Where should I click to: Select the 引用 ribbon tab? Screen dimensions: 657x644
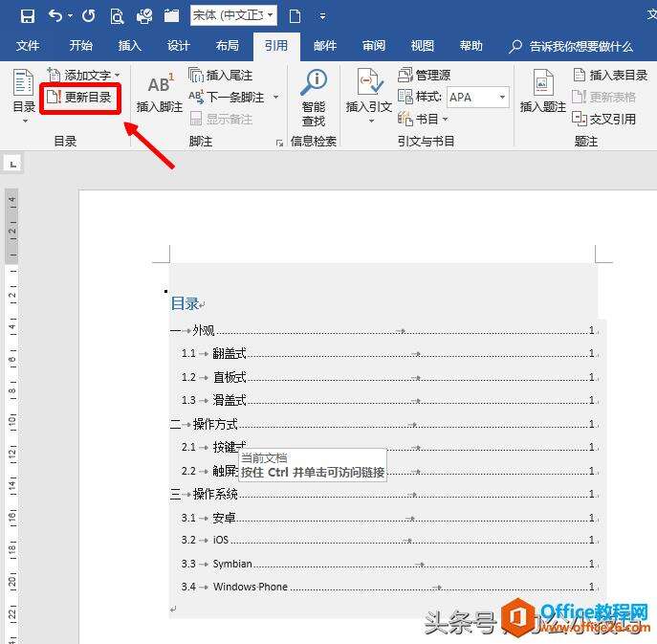pyautogui.click(x=276, y=45)
